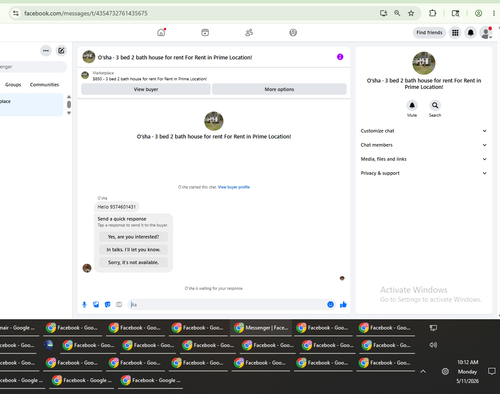Show hidden system tray icons chevron

click(423, 371)
